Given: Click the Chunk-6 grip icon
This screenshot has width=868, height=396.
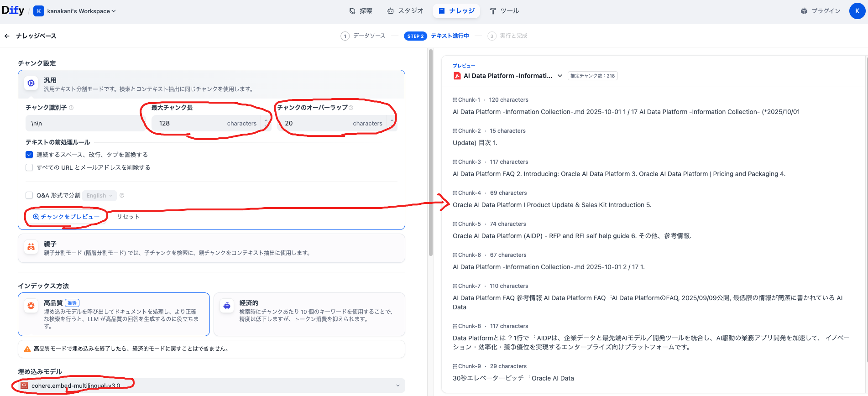Looking at the screenshot, I should pos(455,255).
